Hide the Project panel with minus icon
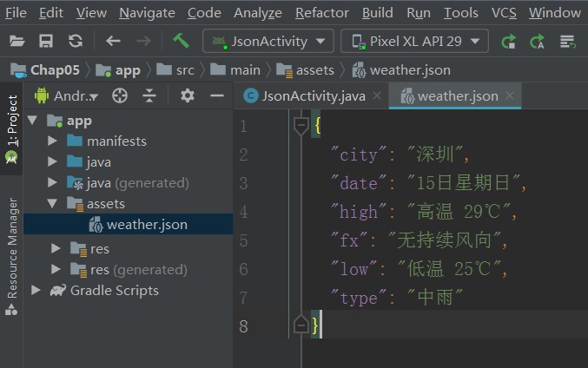Screen dimensions: 588x368 pyautogui.click(x=216, y=95)
